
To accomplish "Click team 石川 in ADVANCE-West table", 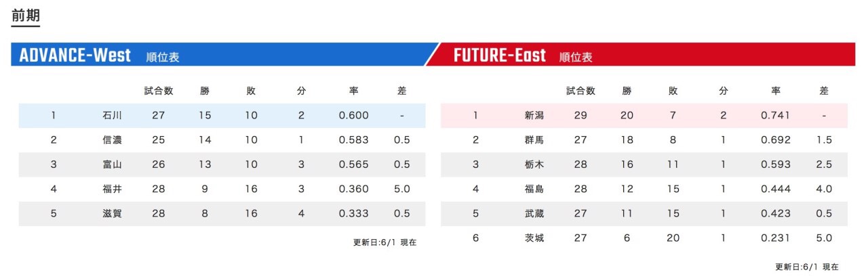I will 112,116.
